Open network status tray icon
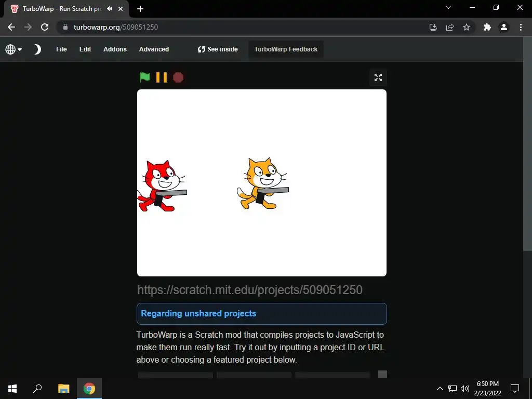Viewport: 532px width, 399px height. [453, 389]
